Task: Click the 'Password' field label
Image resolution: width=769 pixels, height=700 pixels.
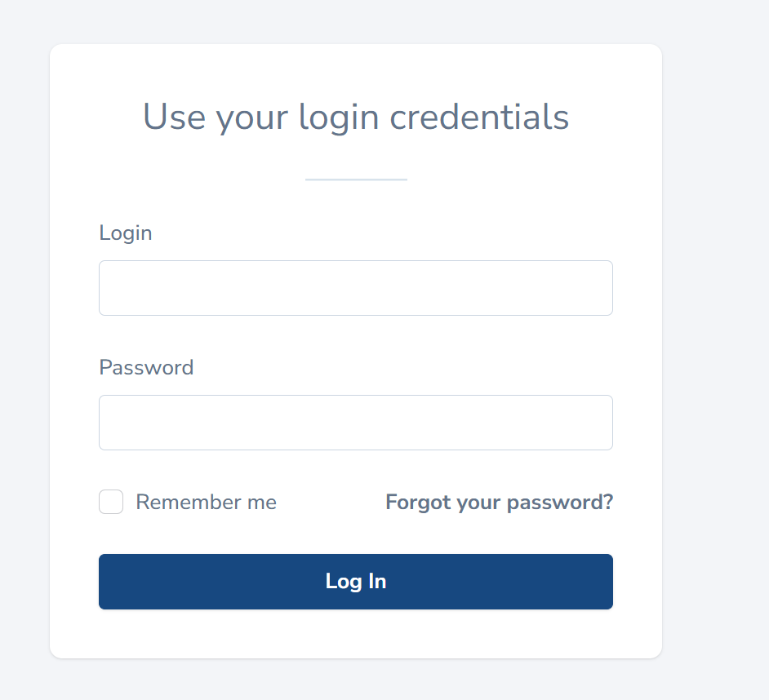Action: click(146, 367)
